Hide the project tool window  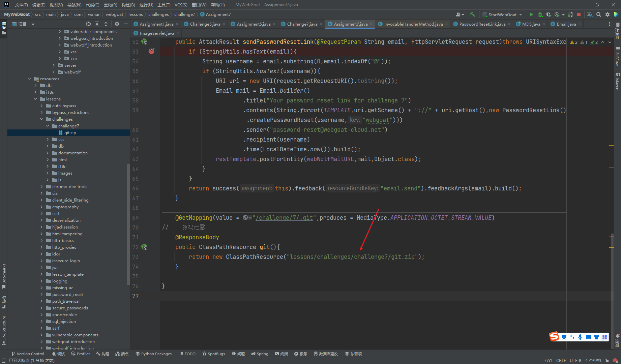[126, 24]
